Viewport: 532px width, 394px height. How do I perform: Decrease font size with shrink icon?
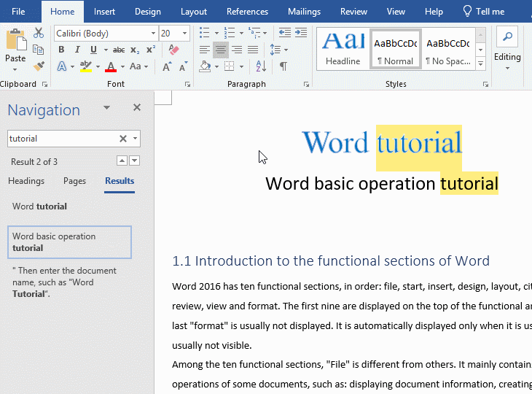[x=183, y=66]
